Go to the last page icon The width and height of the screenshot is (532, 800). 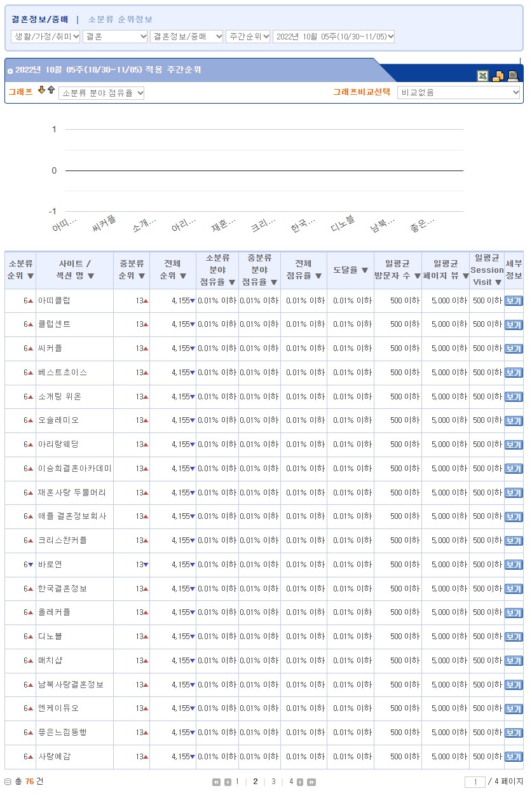tap(311, 782)
